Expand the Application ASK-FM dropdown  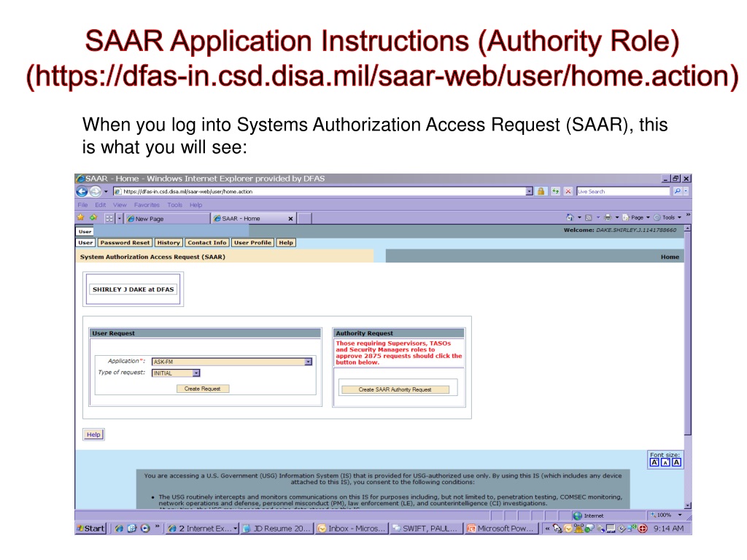point(309,362)
